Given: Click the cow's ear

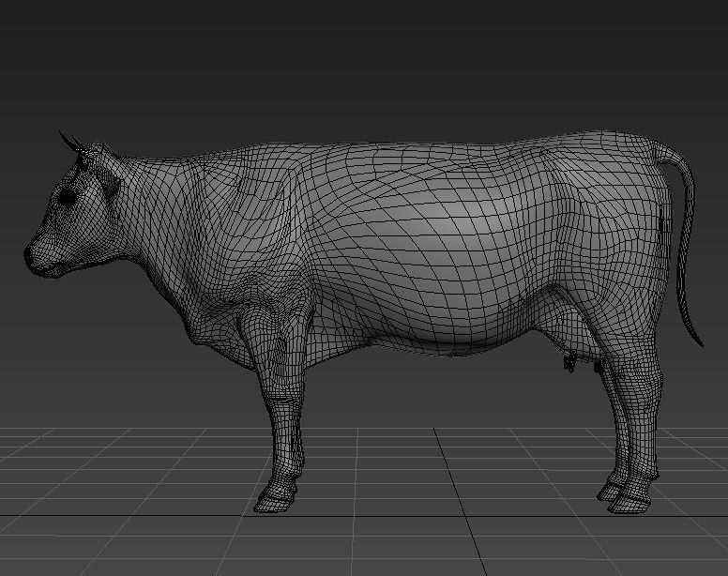Looking at the screenshot, I should [110, 183].
